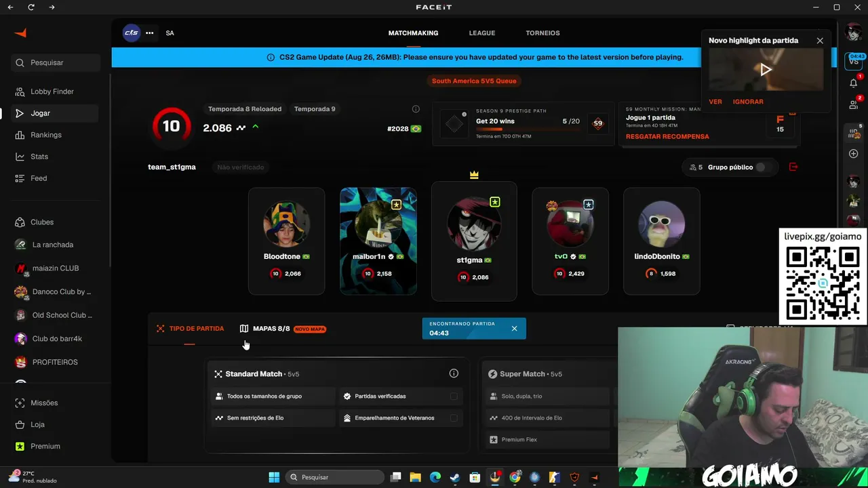This screenshot has height=488, width=868.
Task: Open the PROFITEIROS club
Action: point(56,362)
